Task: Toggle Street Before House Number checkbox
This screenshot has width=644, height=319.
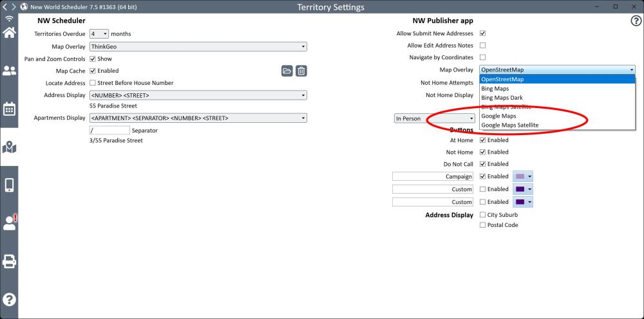Action: tap(93, 83)
